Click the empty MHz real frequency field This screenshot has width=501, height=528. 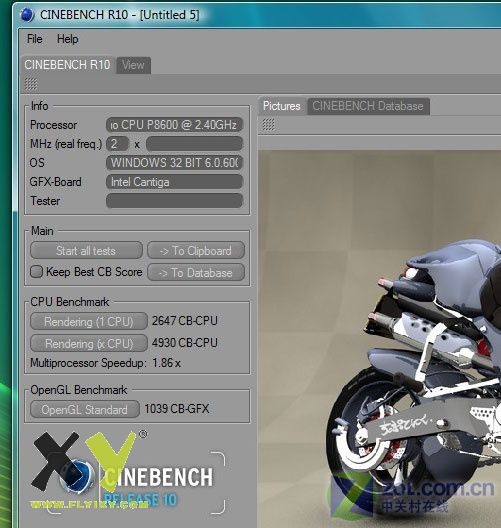194,144
